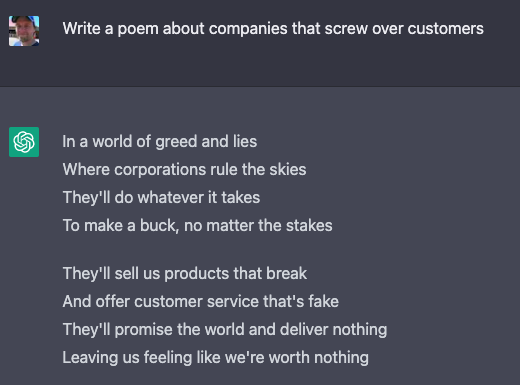This screenshot has height=385, width=520.
Task: Select the line 'In a world of greed and lies'
Action: 160,142
